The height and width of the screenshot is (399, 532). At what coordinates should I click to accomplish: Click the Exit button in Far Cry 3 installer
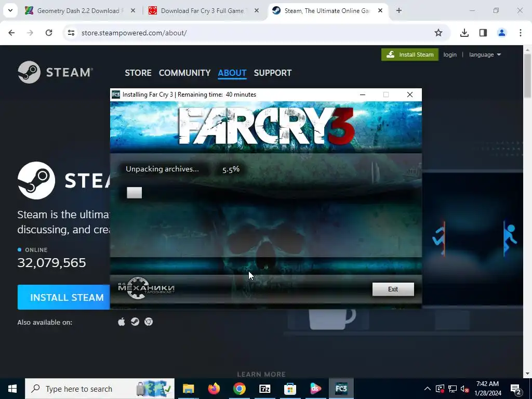(393, 289)
